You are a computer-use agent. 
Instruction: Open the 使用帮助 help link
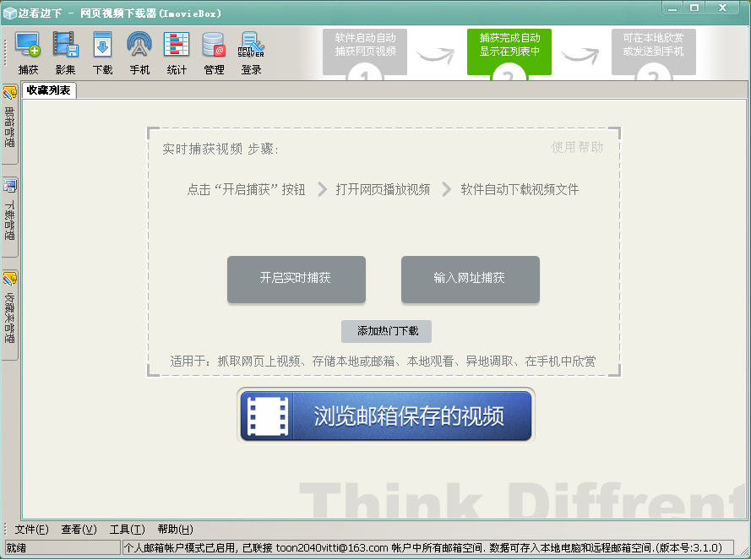577,147
